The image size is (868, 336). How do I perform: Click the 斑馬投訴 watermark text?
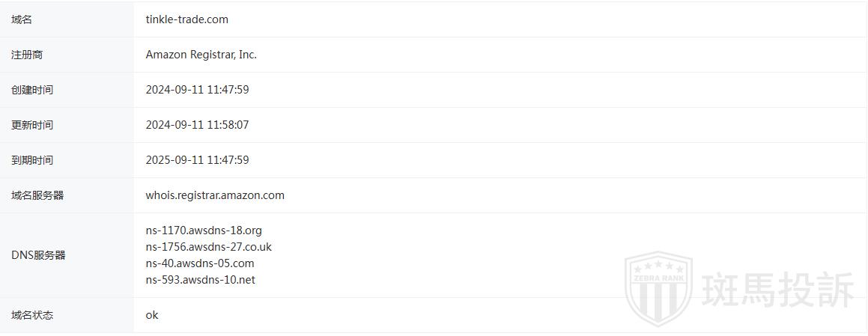(x=777, y=290)
